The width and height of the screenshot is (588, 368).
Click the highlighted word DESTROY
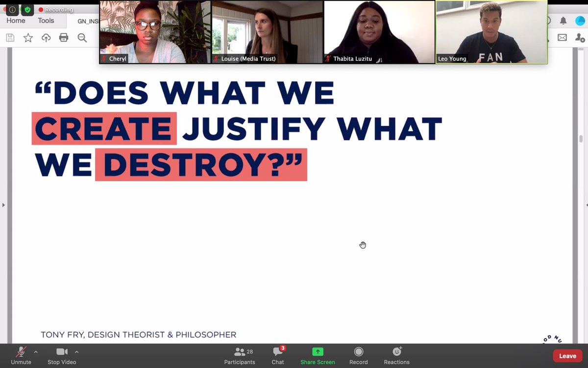tap(201, 164)
